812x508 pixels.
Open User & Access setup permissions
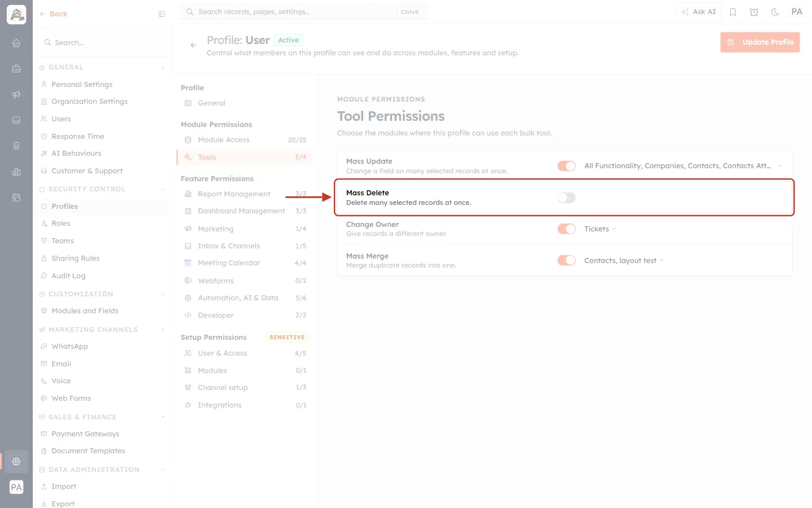click(x=245, y=353)
